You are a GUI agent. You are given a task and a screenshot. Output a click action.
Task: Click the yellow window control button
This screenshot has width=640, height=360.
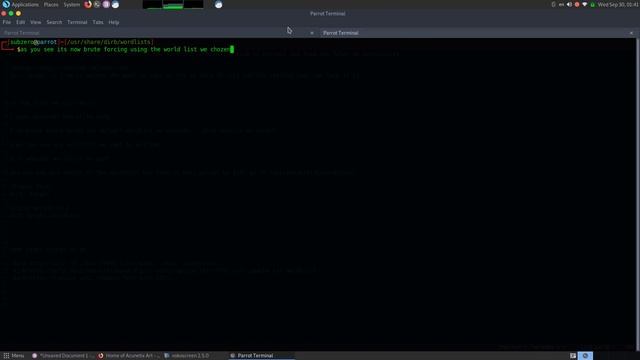[18, 13]
